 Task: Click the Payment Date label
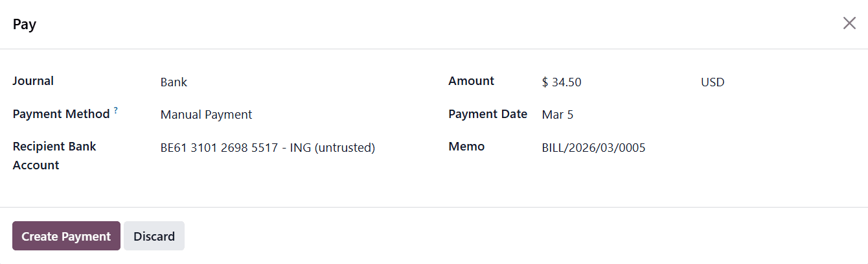488,114
